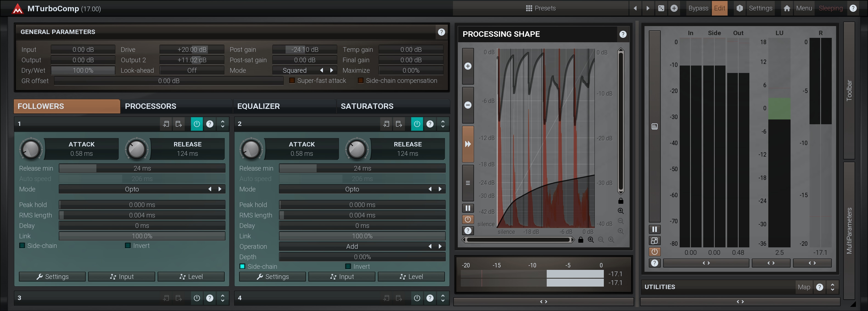Click the add preset plus icon
The image size is (868, 311).
pos(674,8)
